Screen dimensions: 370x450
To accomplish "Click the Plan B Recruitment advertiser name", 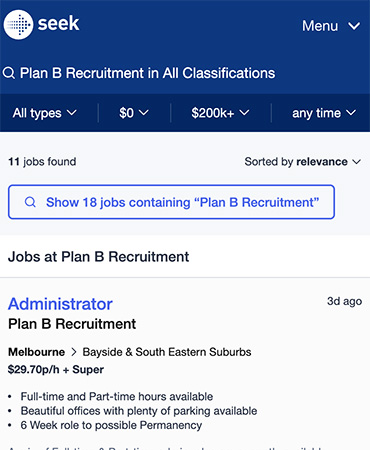I will coord(72,324).
